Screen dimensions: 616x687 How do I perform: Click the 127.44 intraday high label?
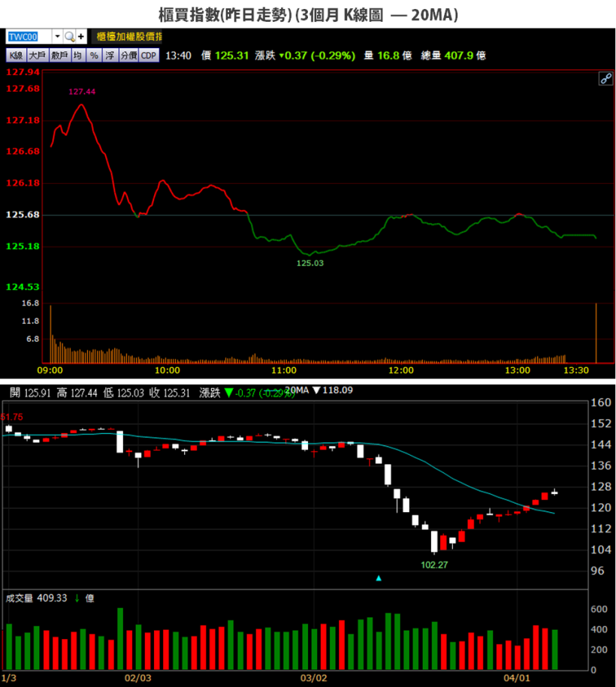click(82, 92)
